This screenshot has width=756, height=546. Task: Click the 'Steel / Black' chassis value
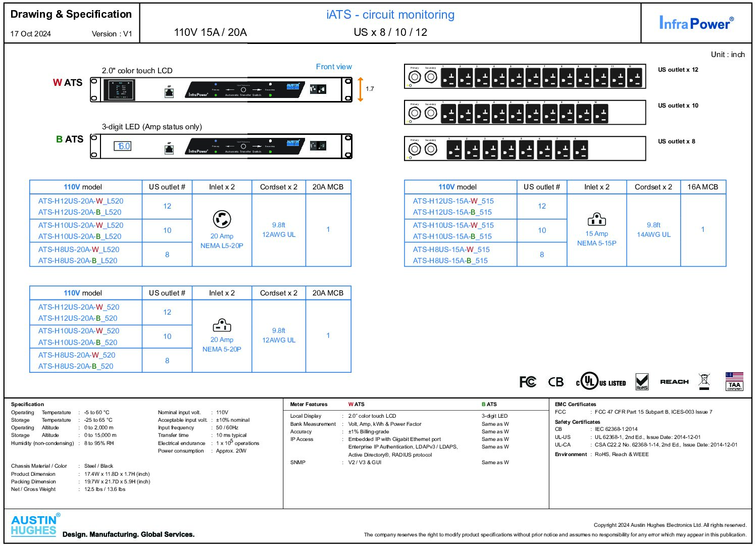click(x=98, y=466)
